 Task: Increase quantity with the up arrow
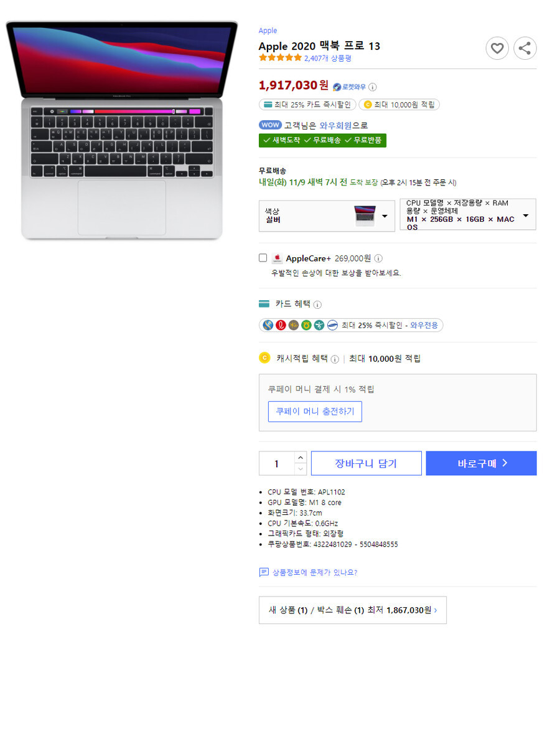click(301, 457)
